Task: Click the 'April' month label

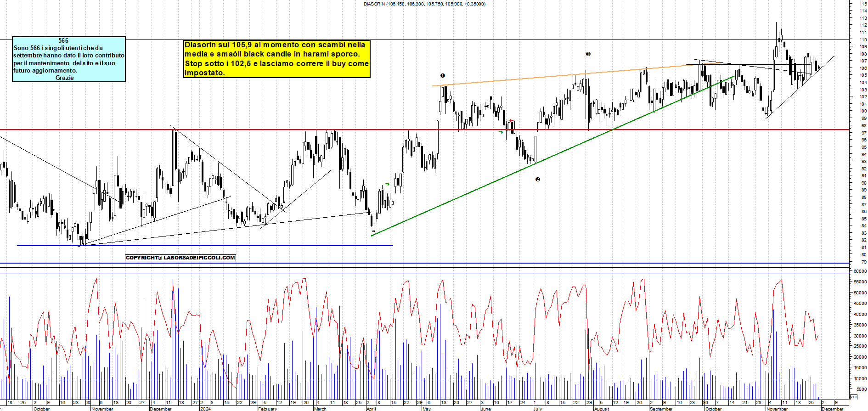Action: [x=371, y=409]
